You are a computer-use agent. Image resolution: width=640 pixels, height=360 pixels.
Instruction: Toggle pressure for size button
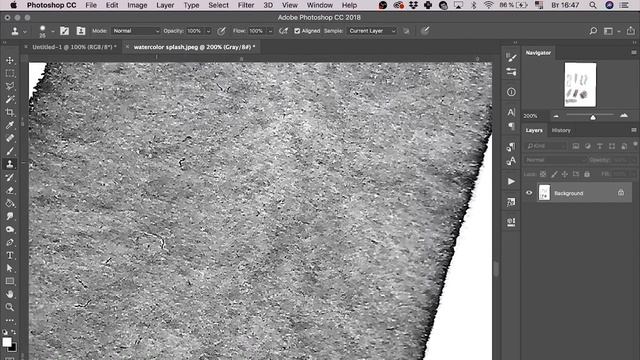(x=425, y=31)
